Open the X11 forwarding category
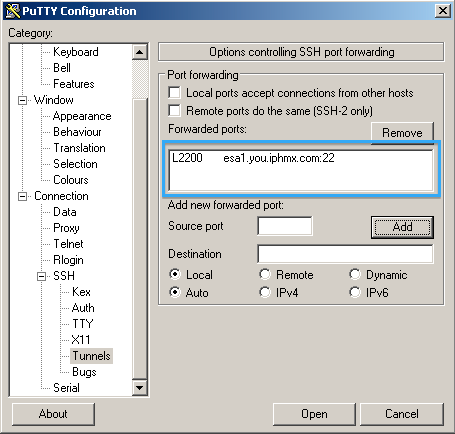The height and width of the screenshot is (434, 455). tap(81, 340)
